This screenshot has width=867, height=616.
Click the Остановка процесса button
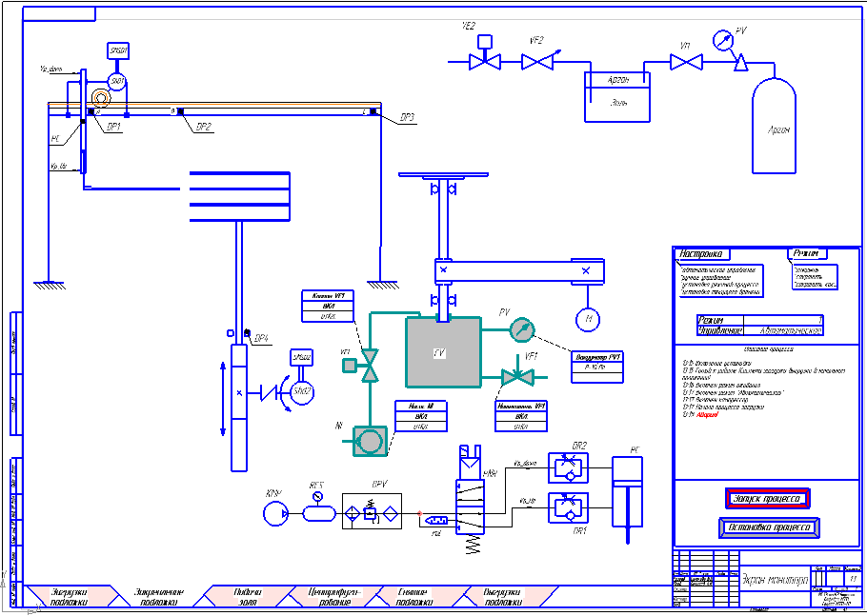tap(769, 527)
